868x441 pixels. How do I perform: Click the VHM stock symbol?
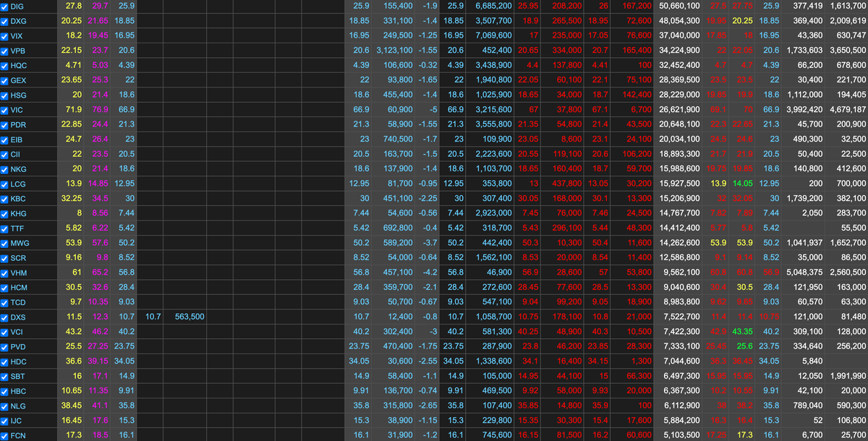[18, 273]
